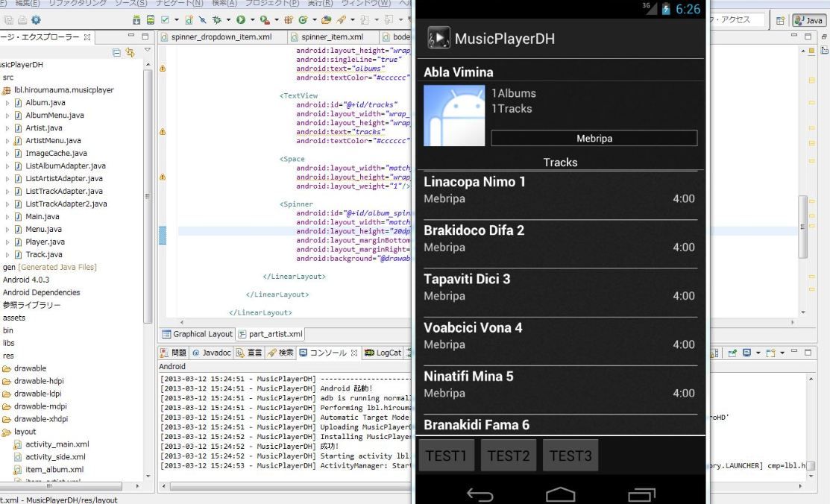Viewport: 830px width, 504px height.
Task: Tap the TEST2 button
Action: pyautogui.click(x=508, y=456)
